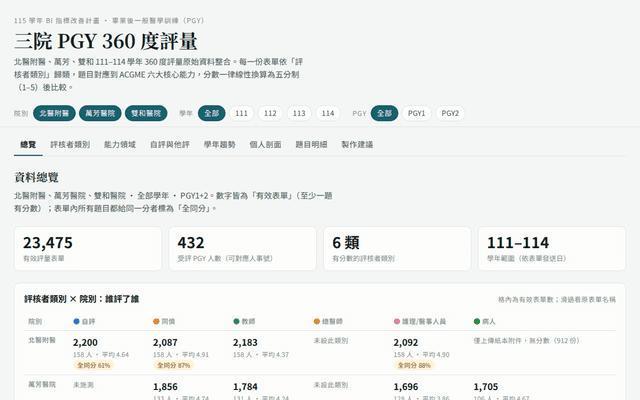640x400 pixels.
Task: Select academic year 113 filter
Action: pos(299,113)
